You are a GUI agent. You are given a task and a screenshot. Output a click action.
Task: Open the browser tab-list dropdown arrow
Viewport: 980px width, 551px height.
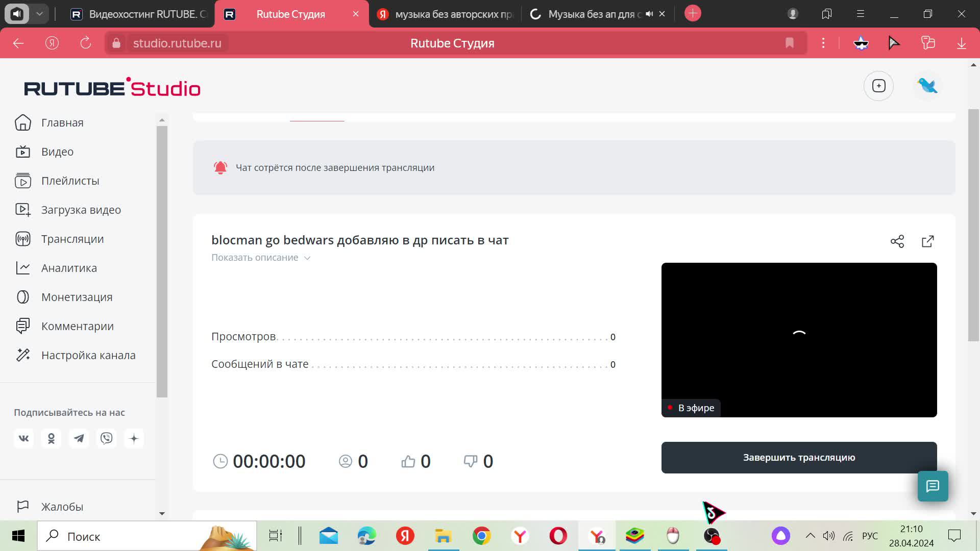39,14
